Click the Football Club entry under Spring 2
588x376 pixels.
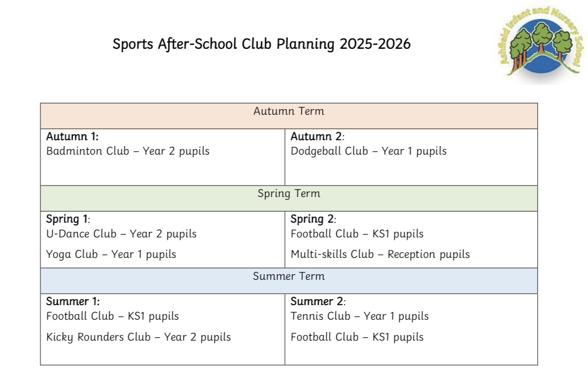(x=357, y=234)
